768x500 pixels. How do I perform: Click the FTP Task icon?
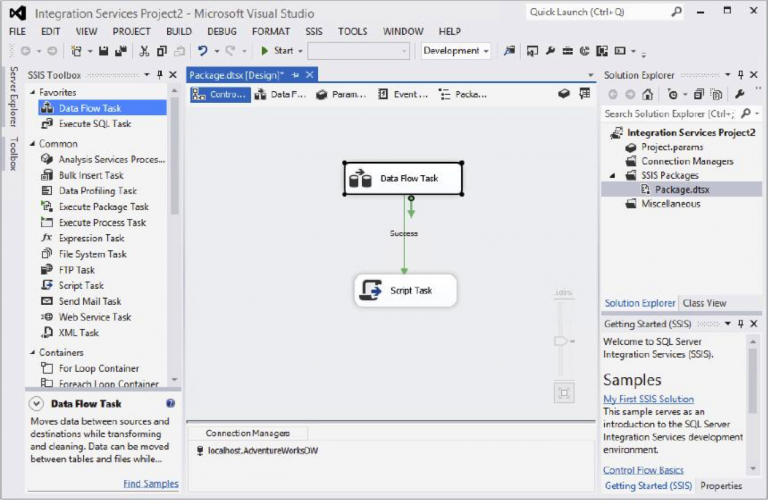click(x=47, y=269)
